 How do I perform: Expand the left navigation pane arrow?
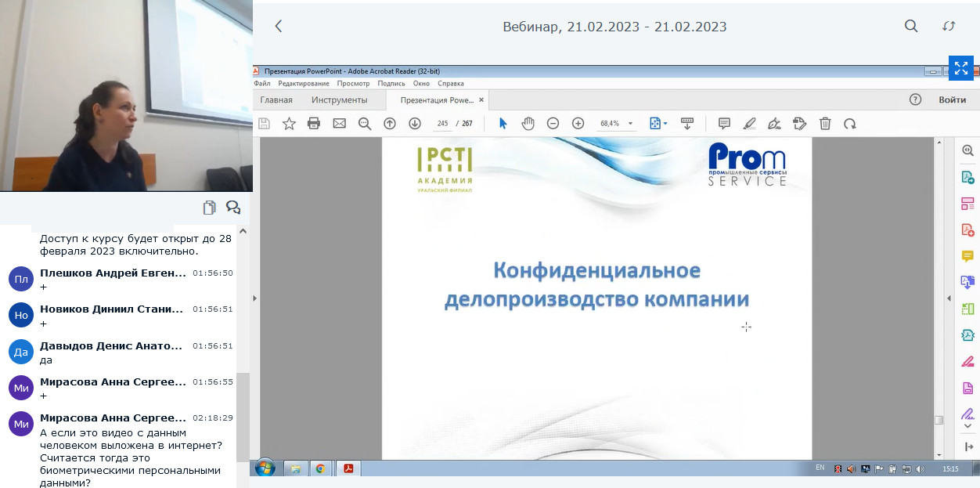[x=254, y=298]
